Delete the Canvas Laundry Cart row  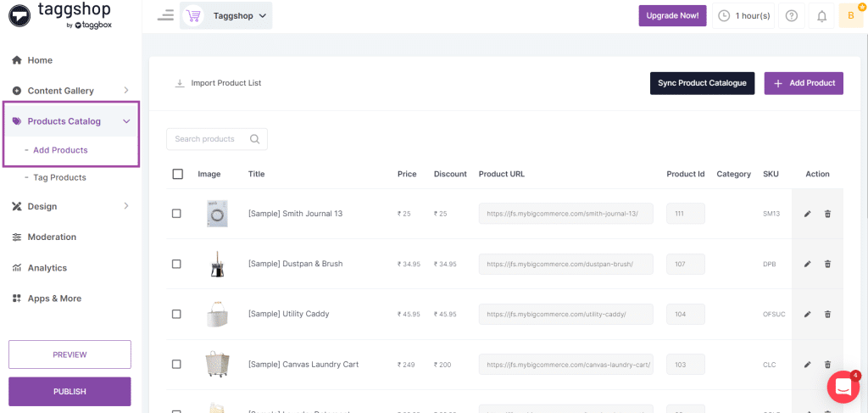[827, 365]
